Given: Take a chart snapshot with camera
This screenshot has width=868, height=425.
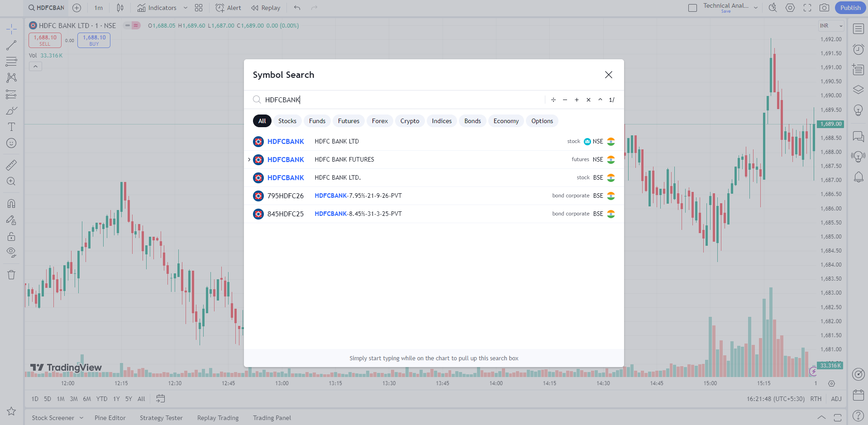Looking at the screenshot, I should point(824,8).
